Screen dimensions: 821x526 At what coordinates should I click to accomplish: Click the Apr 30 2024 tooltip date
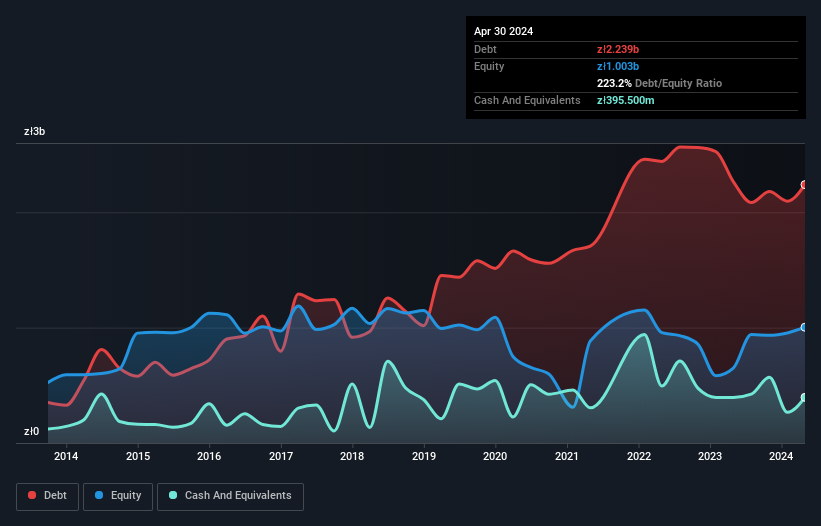pos(503,31)
